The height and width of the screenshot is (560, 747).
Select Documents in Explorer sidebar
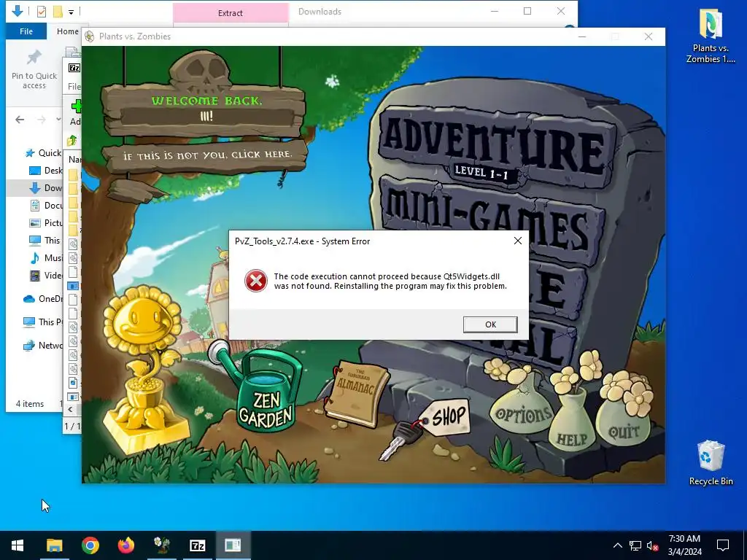pos(46,205)
